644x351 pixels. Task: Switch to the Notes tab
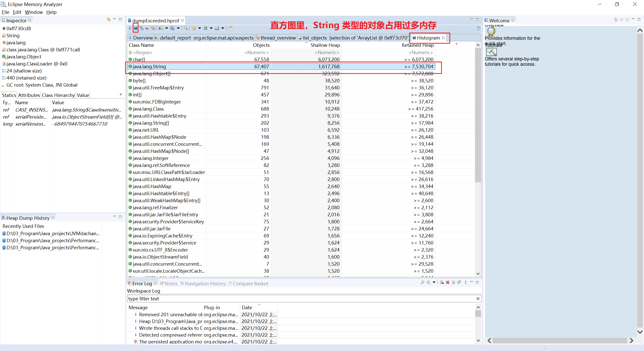point(169,284)
